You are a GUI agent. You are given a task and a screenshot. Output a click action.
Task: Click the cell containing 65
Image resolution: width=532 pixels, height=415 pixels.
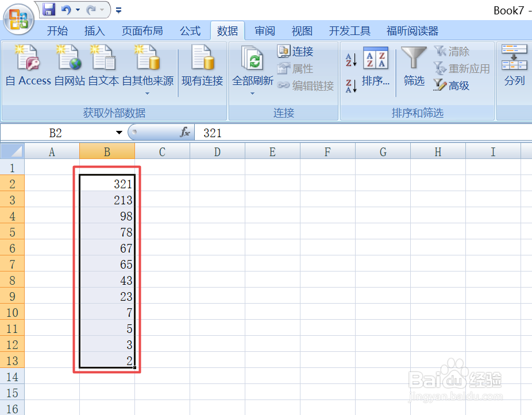coord(107,264)
